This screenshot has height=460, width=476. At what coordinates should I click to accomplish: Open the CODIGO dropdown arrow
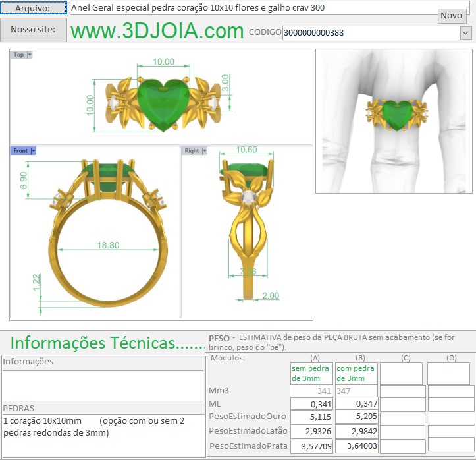pos(465,32)
